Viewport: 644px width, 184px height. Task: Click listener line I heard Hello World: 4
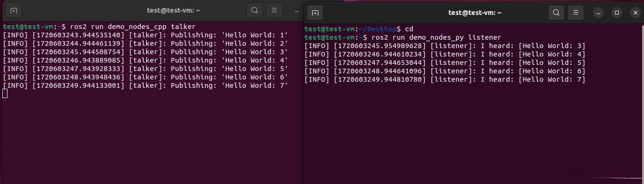445,54
